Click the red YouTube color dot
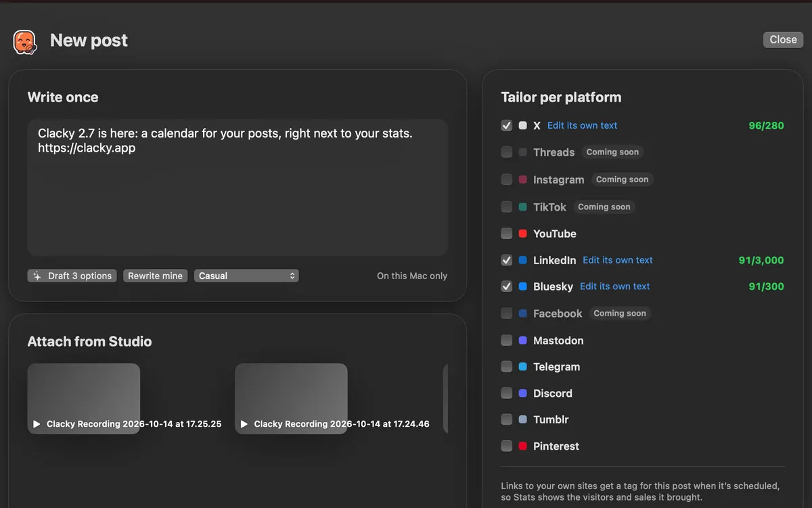Image resolution: width=812 pixels, height=508 pixels. point(523,234)
